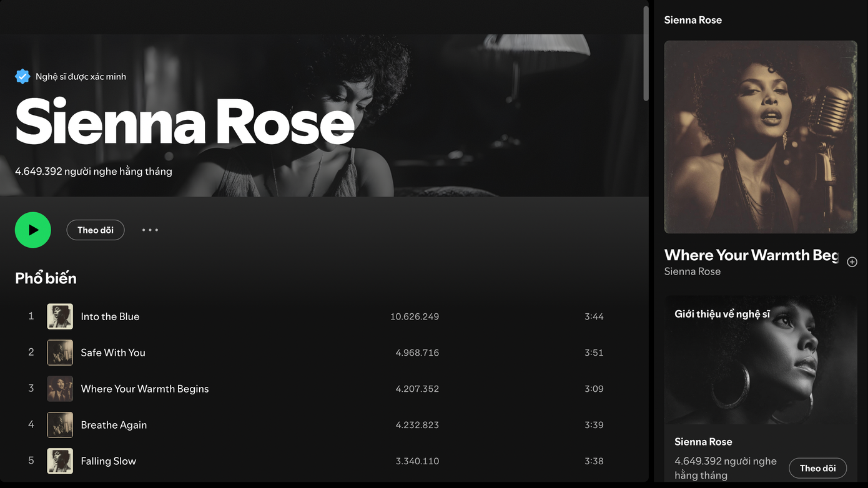The image size is (868, 488).
Task: Click the Falling Slow cover art
Action: pyautogui.click(x=60, y=461)
